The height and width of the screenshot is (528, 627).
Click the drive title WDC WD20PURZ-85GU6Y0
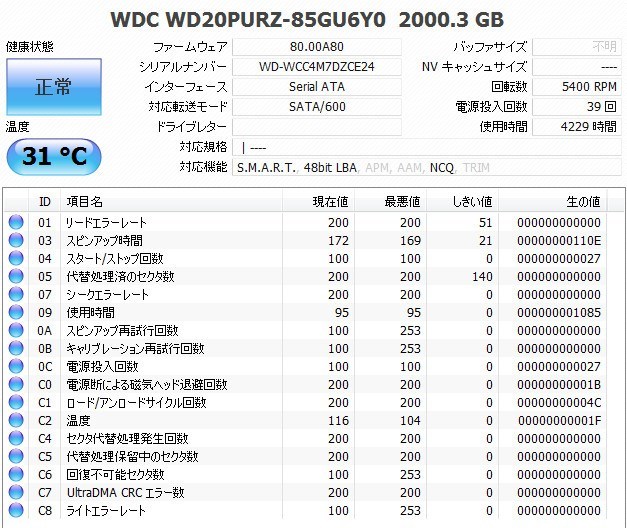point(248,20)
